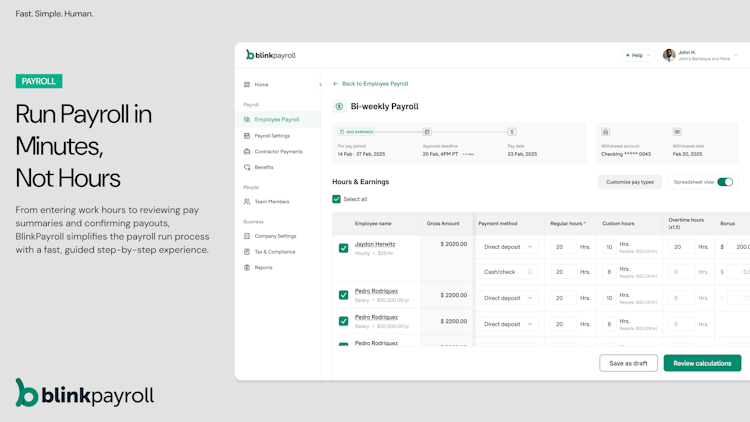Click John H. profile avatar
This screenshot has height=422, width=750.
point(669,55)
